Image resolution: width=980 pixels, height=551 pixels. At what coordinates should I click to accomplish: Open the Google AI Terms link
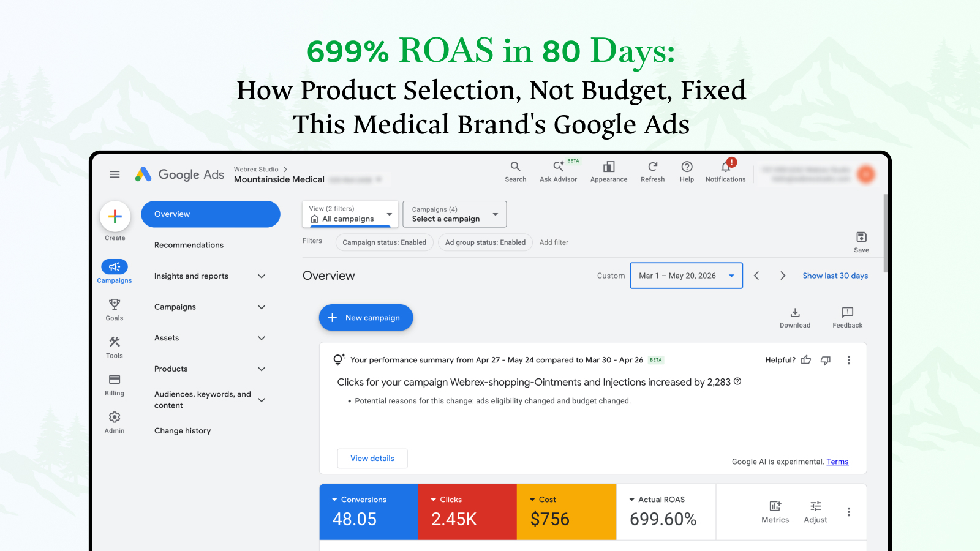pyautogui.click(x=837, y=462)
